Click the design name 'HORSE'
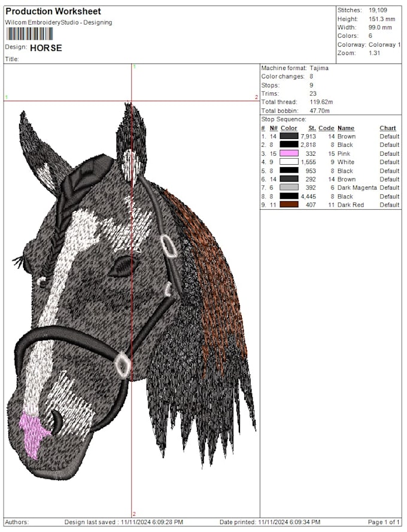Viewport: 407px width, 532px height. click(x=46, y=48)
